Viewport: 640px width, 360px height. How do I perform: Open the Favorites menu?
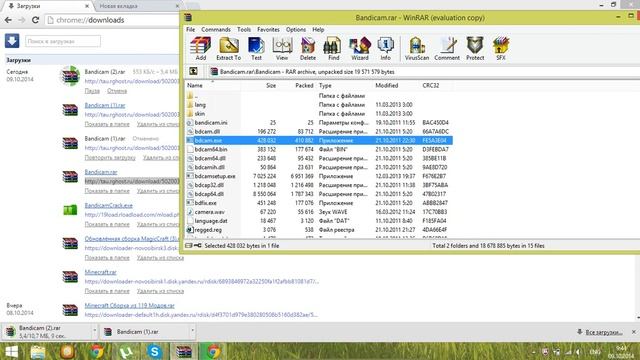pyautogui.click(x=268, y=29)
